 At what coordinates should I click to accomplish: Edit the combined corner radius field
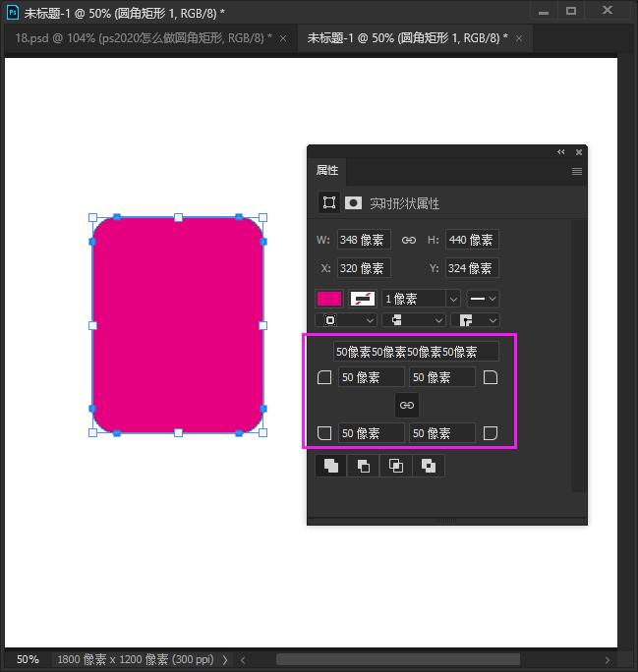[x=416, y=352]
